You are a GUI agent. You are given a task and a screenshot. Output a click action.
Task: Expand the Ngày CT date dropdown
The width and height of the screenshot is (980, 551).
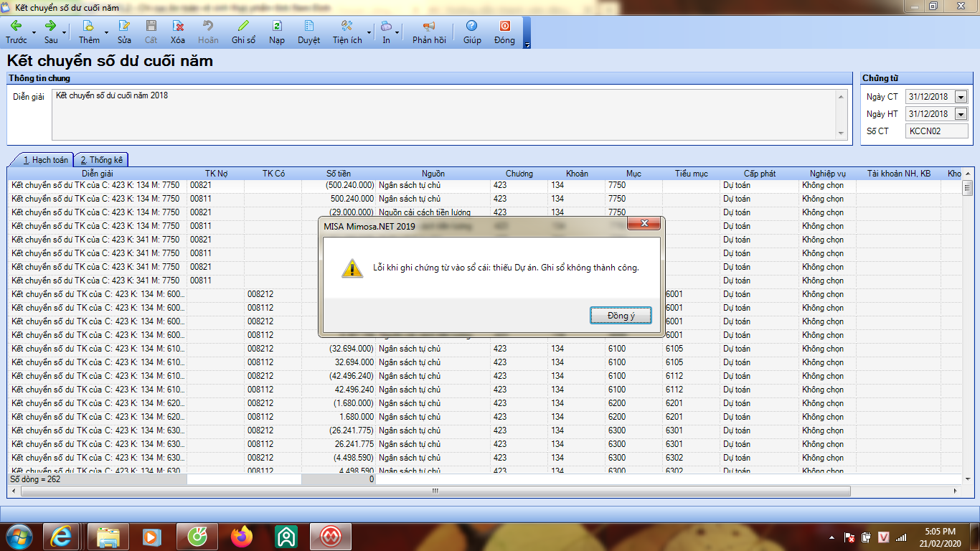tap(961, 97)
